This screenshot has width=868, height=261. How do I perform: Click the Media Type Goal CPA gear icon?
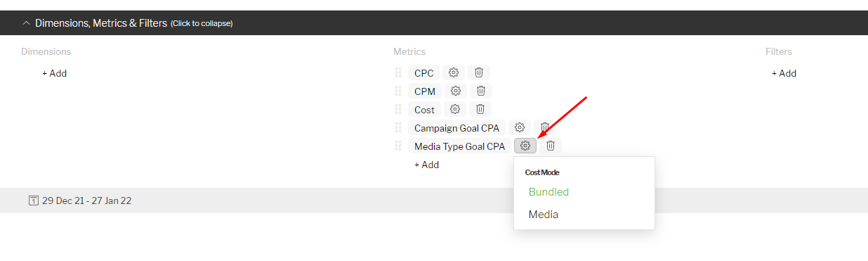click(x=525, y=146)
